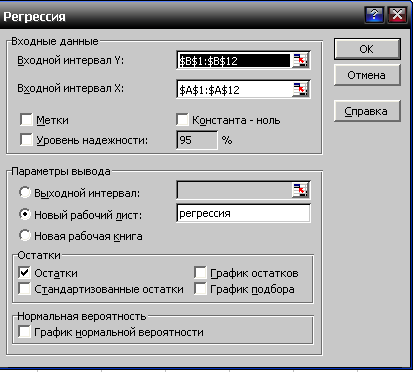
Task: Click the Входной интервал X label
Action: pyautogui.click(x=71, y=89)
